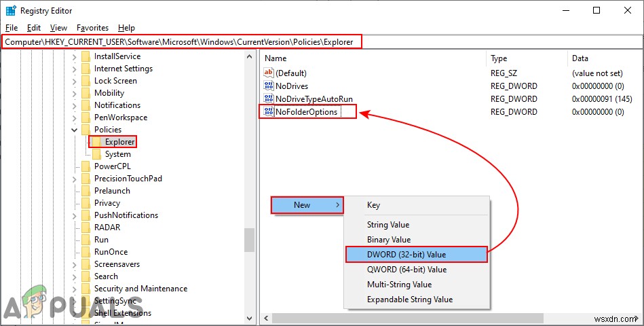Expand the Notifications key
This screenshot has width=644, height=326.
(x=75, y=106)
